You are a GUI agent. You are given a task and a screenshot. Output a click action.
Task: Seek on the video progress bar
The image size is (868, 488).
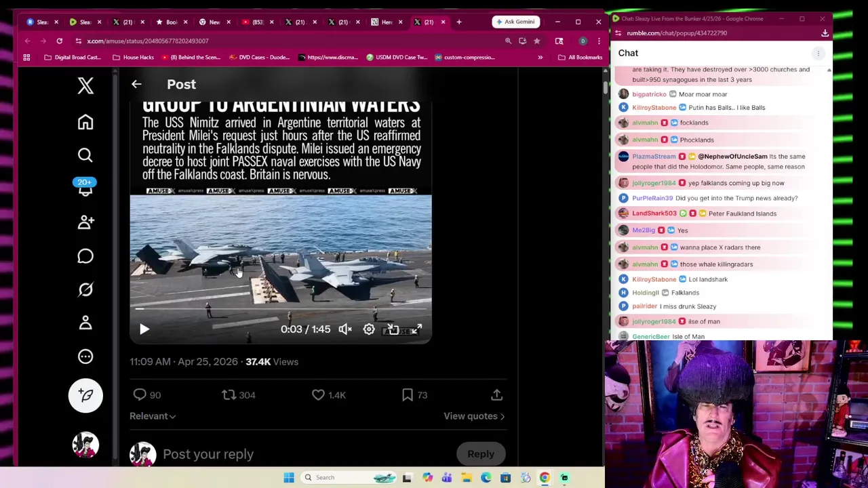281,309
